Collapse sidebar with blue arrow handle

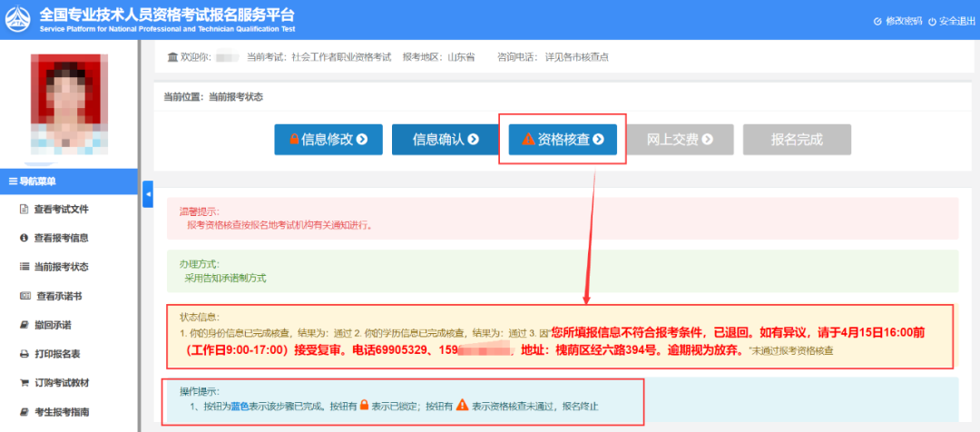click(x=148, y=194)
